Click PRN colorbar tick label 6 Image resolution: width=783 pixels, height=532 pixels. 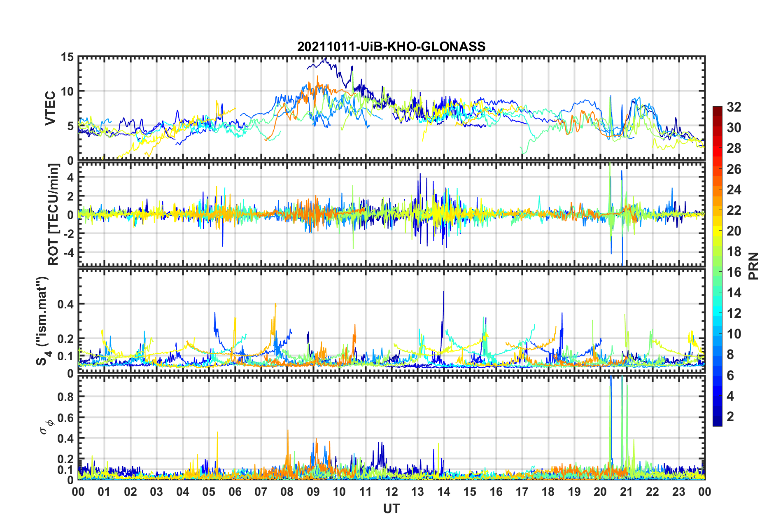pos(730,375)
